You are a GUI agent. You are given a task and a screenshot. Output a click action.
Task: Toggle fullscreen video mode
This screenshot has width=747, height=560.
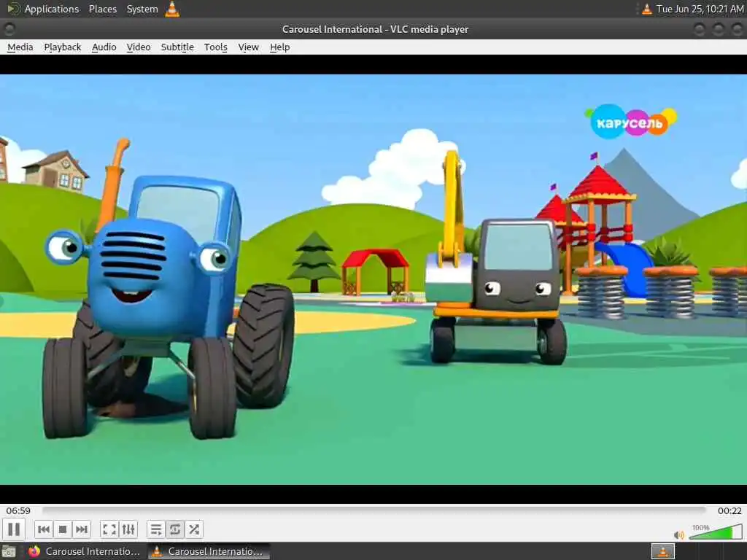click(109, 529)
